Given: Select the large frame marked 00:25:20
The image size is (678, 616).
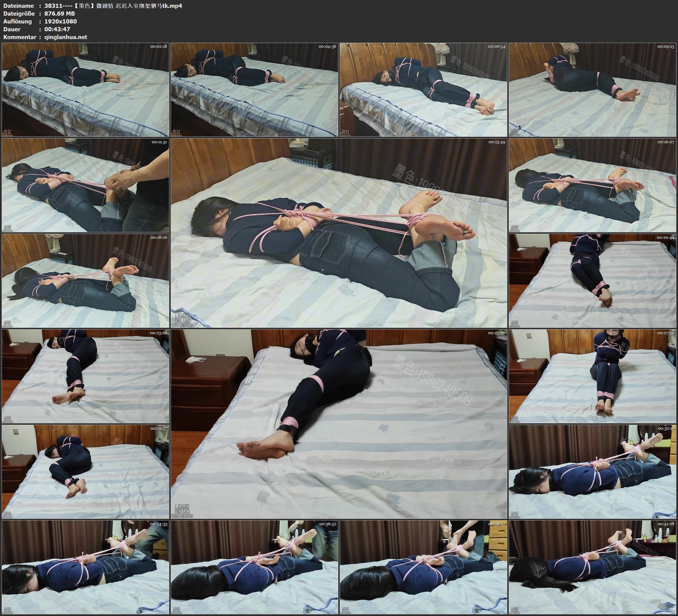Looking at the screenshot, I should coord(339,424).
